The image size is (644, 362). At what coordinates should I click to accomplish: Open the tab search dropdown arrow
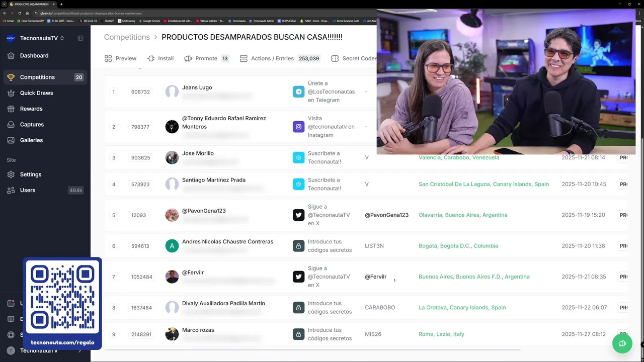[x=4, y=4]
